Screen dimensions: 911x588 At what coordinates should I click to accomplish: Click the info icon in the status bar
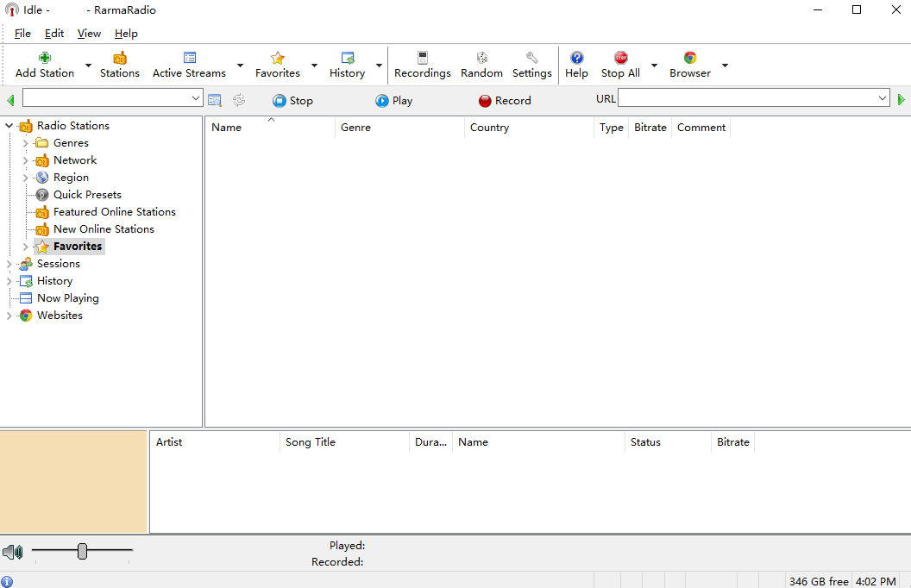point(7,581)
